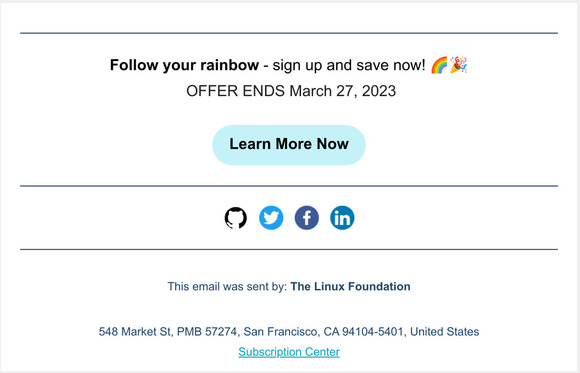Click the rainbow emoji in the headline
This screenshot has height=373, width=580.
[x=439, y=65]
